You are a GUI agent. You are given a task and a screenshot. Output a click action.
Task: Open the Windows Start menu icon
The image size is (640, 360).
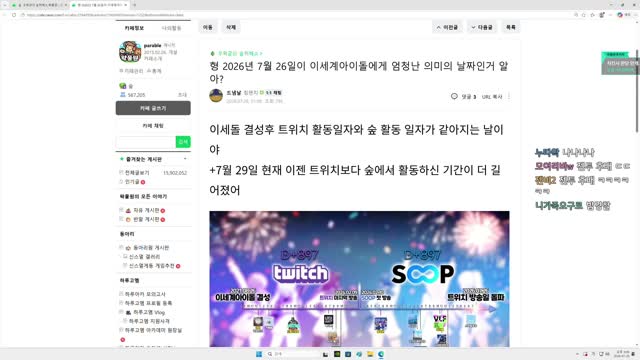point(259,354)
